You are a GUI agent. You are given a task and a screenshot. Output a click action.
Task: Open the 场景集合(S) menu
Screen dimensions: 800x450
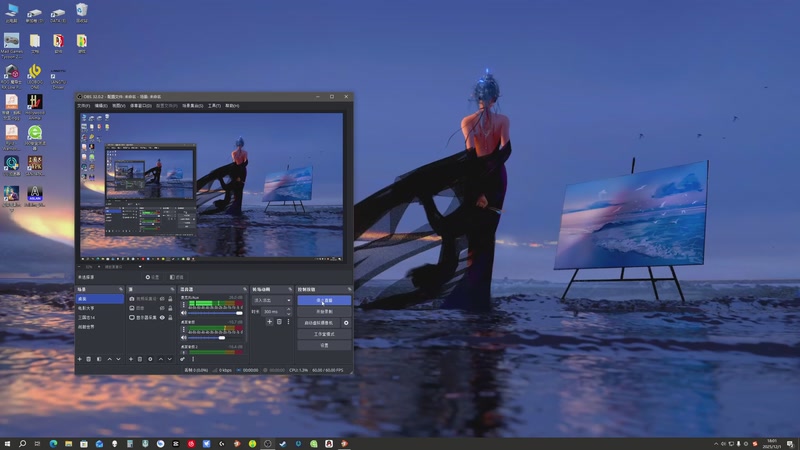coord(192,106)
